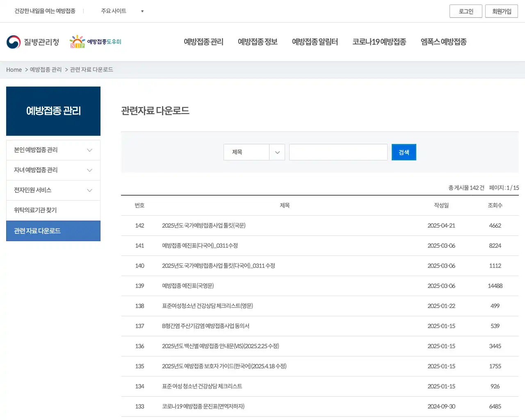The width and height of the screenshot is (525, 420).
Task: Open the 주요 사이트 dropdown
Action: tap(122, 11)
